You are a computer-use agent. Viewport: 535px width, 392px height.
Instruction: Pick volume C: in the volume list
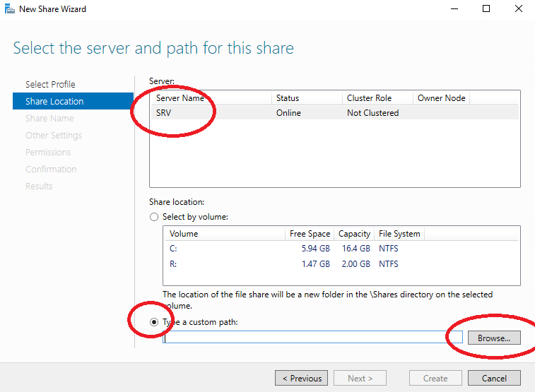pos(341,249)
